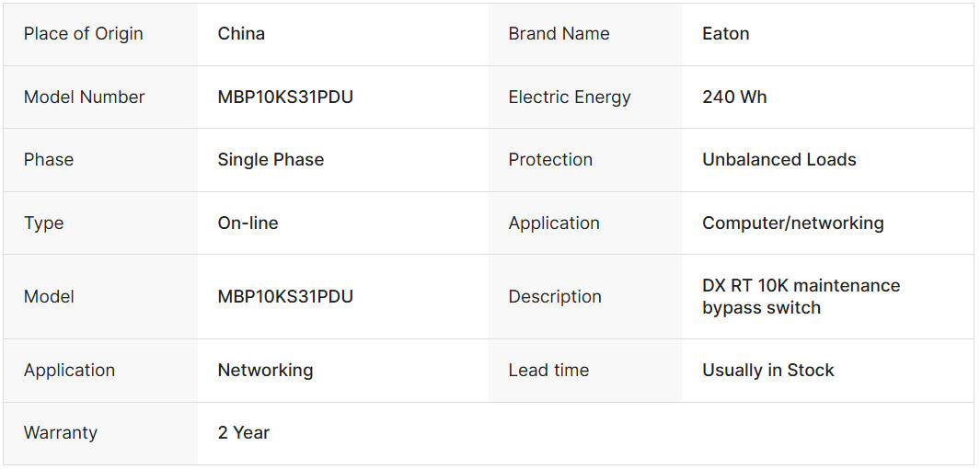
Task: Click the Lead time label
Action: tap(548, 371)
